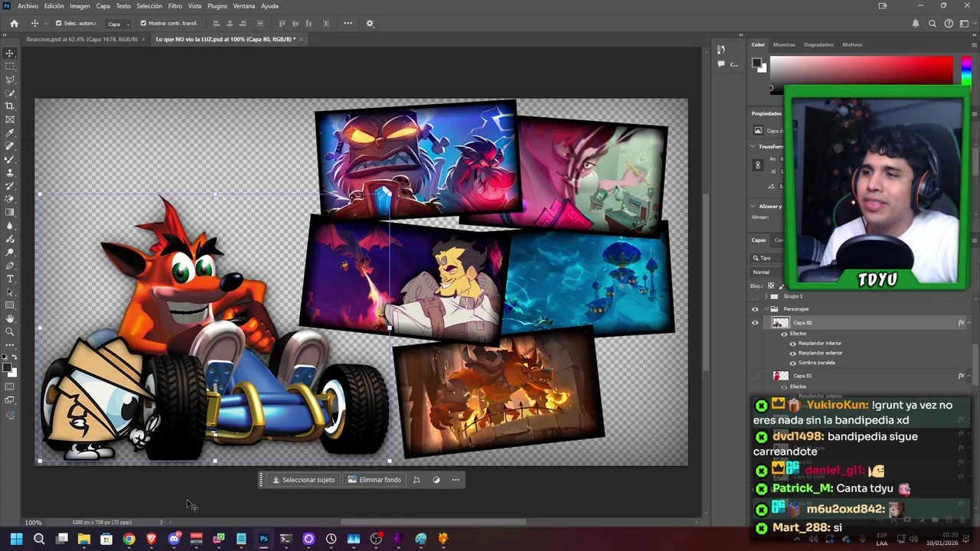Hide the Personajes group layer
This screenshot has height=551, width=980.
[x=755, y=309]
